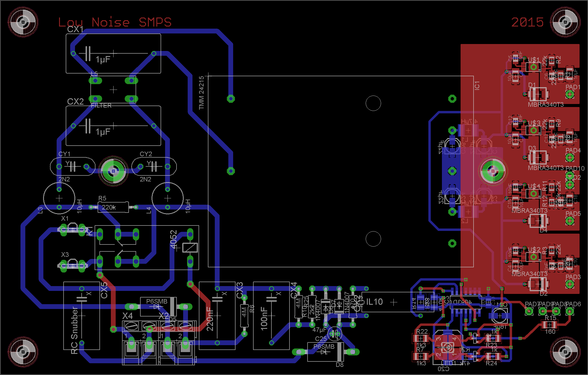Select the 2N2 value below CY1
588x375 pixels.
[64, 179]
